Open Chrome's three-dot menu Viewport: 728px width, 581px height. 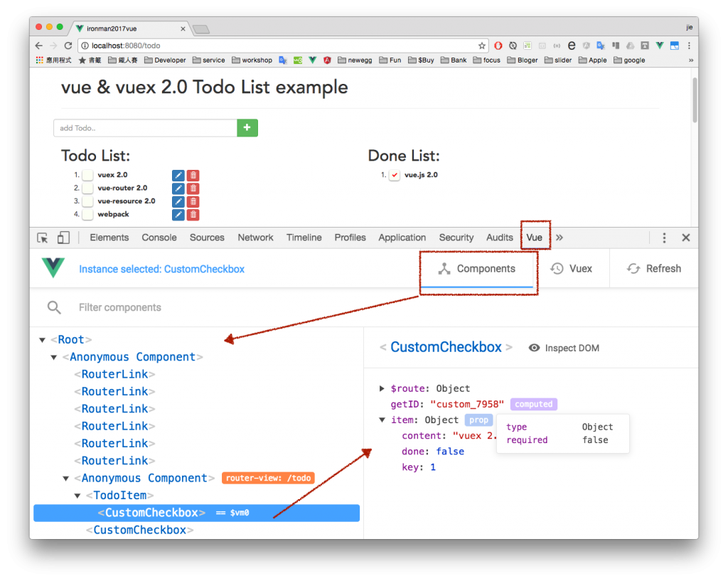click(x=689, y=46)
